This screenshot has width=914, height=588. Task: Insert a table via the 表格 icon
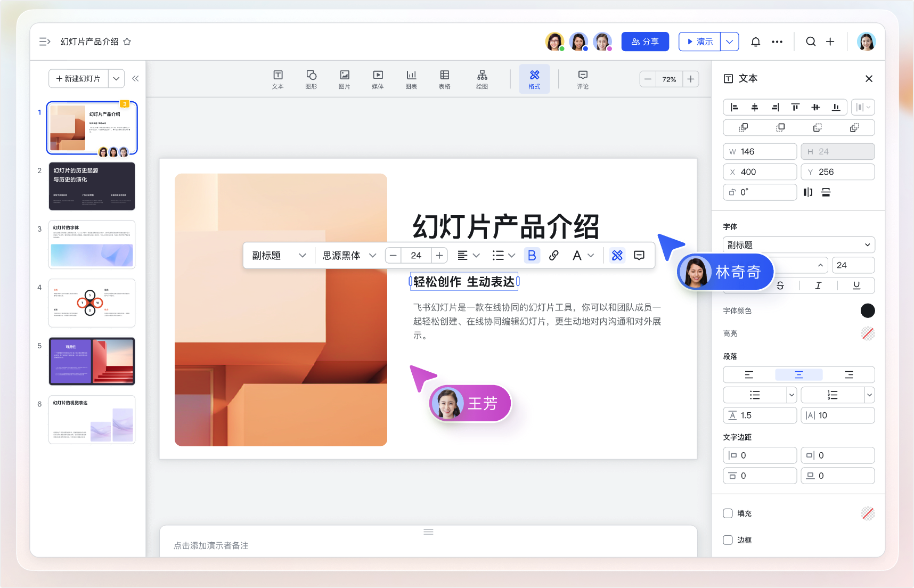(444, 79)
